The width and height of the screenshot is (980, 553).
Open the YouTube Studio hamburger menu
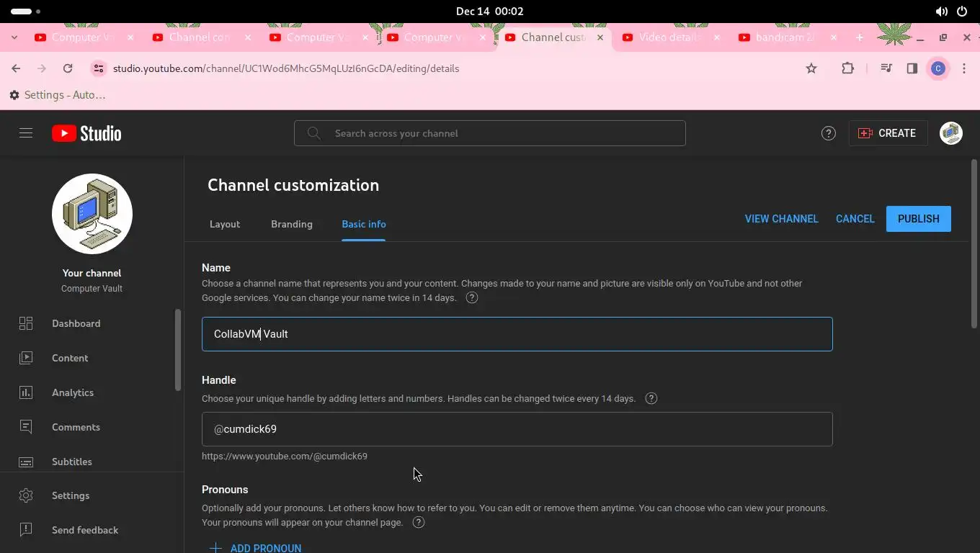click(26, 133)
